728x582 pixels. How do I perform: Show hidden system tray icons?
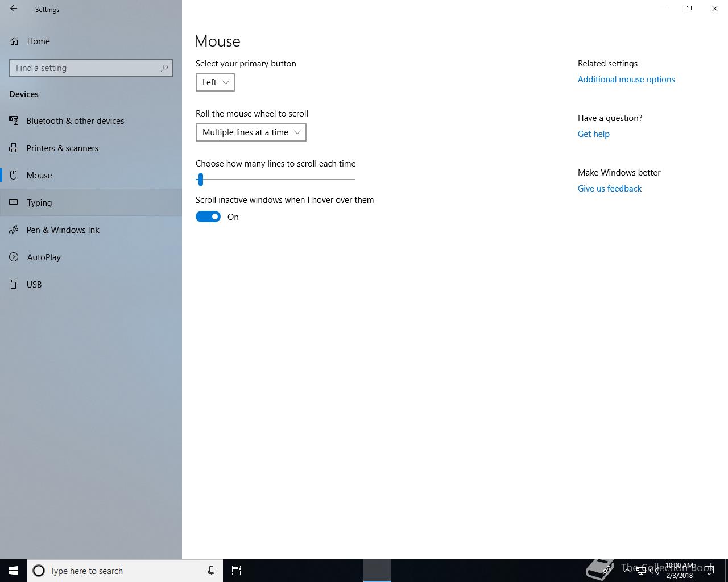[627, 571]
